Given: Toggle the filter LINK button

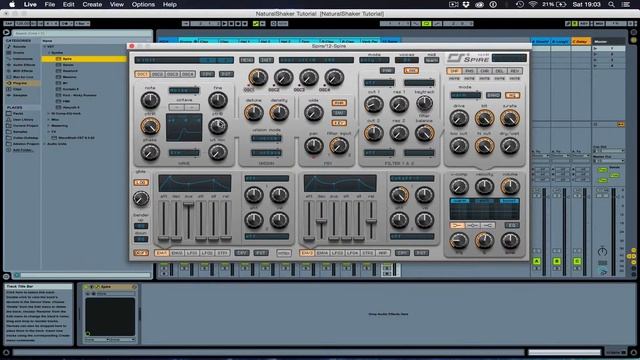Looking at the screenshot, I should coord(411,71).
